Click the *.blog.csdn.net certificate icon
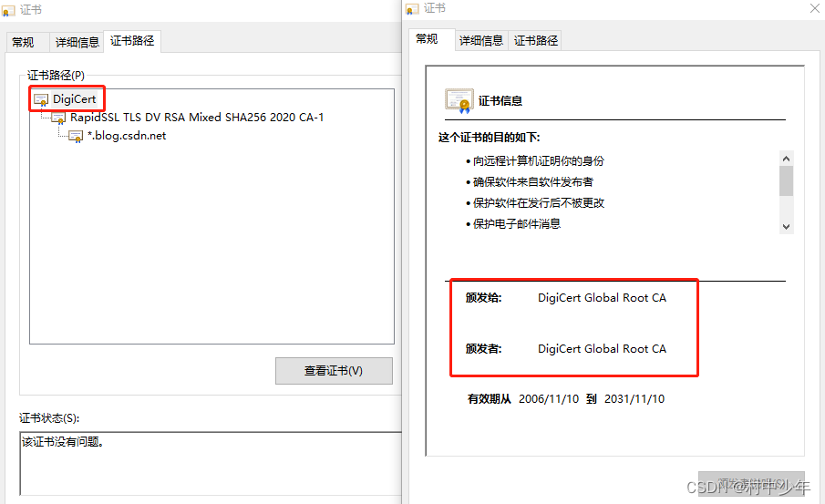The height and width of the screenshot is (504, 825). [76, 137]
